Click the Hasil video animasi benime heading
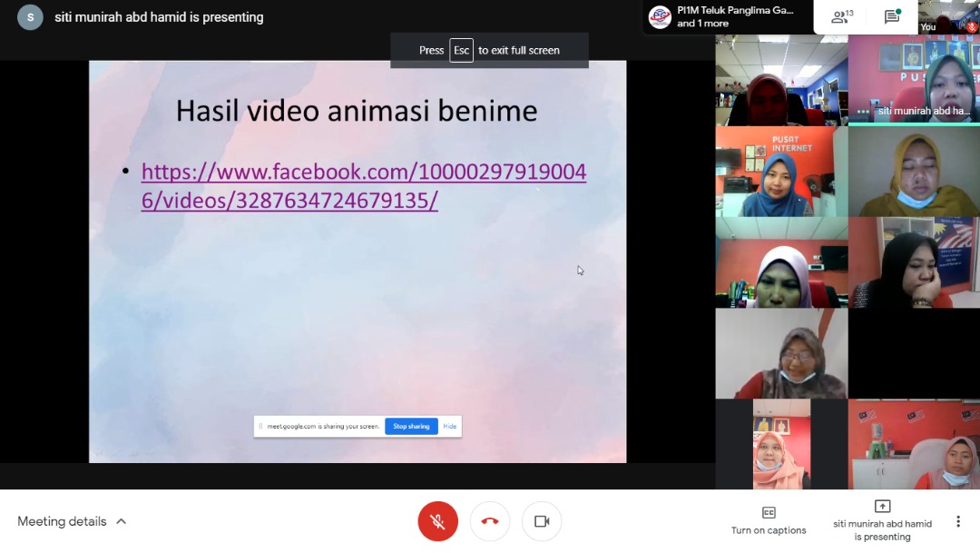The height and width of the screenshot is (553, 980). 357,111
